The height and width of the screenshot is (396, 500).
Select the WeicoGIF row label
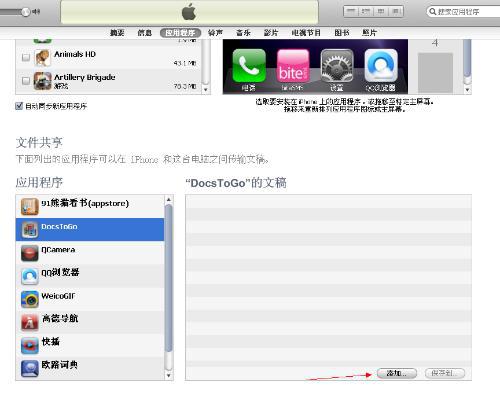[x=58, y=296]
